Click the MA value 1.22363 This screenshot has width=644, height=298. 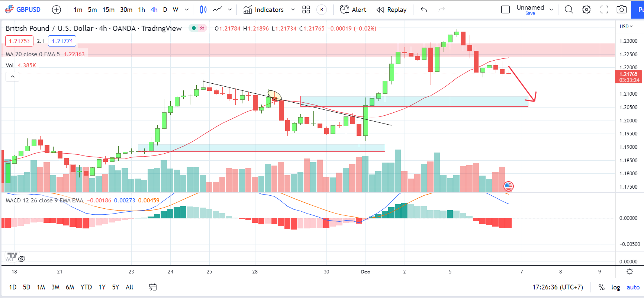click(74, 54)
